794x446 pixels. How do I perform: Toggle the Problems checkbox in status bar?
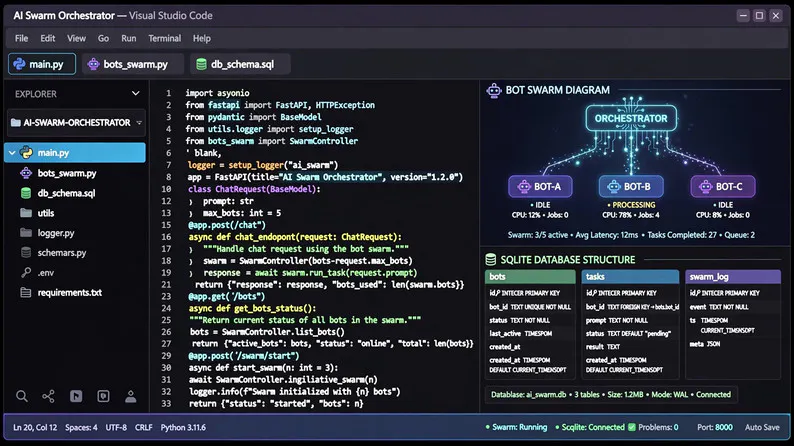631,427
